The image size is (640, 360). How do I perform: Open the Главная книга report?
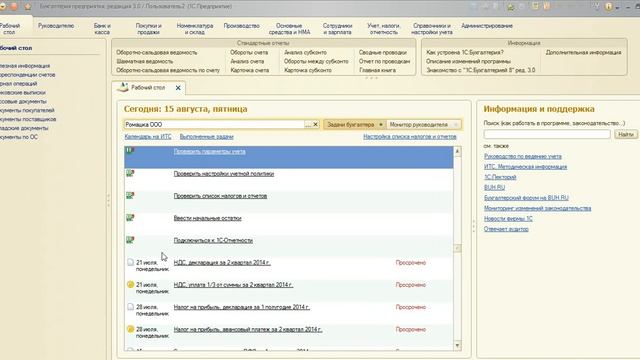pos(378,70)
